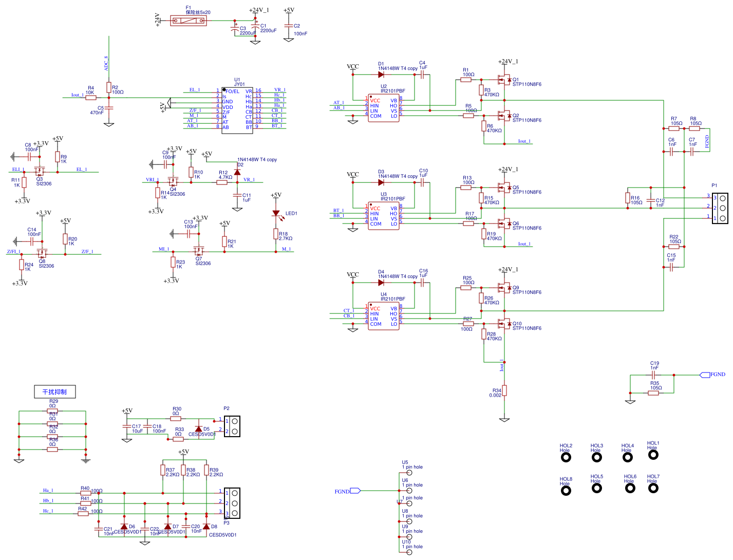
Task: Select the LED1 diode symbol
Action: pyautogui.click(x=276, y=214)
